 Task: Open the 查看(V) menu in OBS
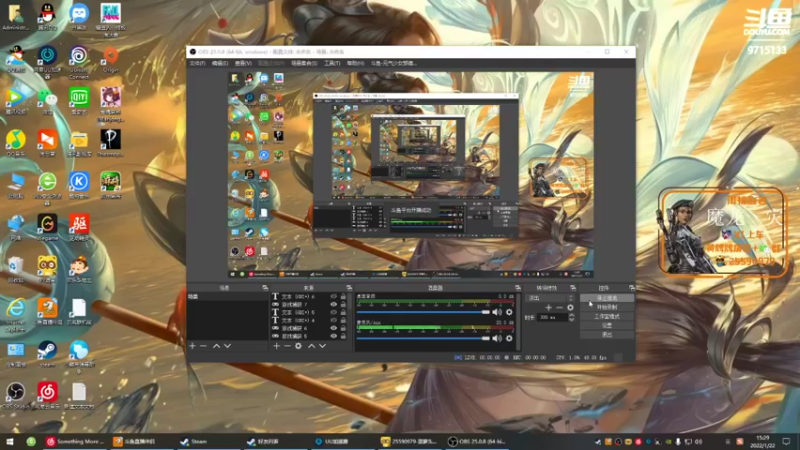(243, 63)
